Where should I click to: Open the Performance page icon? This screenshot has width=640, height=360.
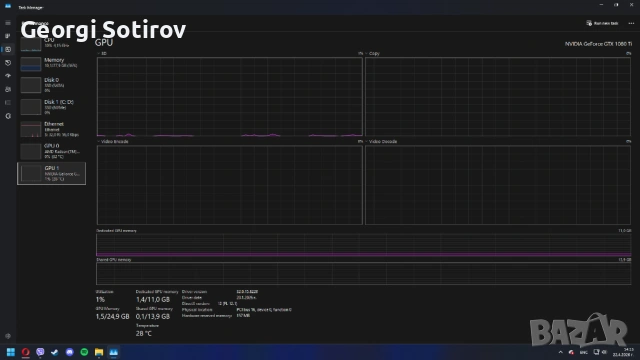(8, 49)
